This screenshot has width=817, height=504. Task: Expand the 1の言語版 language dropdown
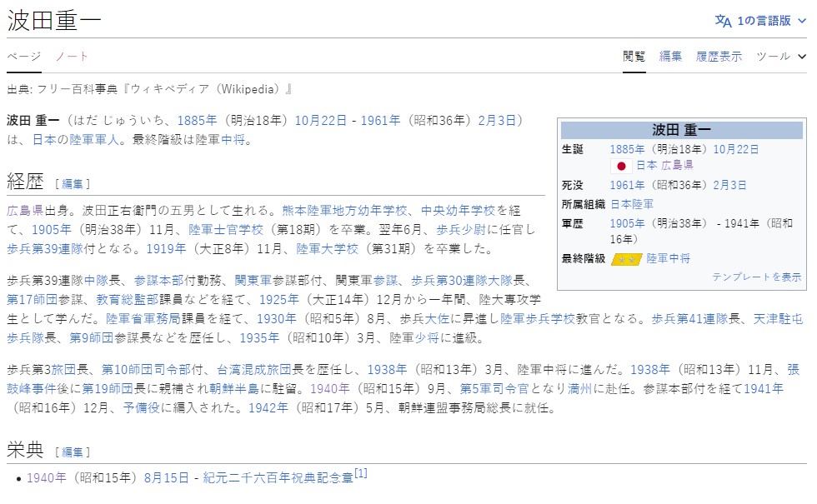point(760,21)
